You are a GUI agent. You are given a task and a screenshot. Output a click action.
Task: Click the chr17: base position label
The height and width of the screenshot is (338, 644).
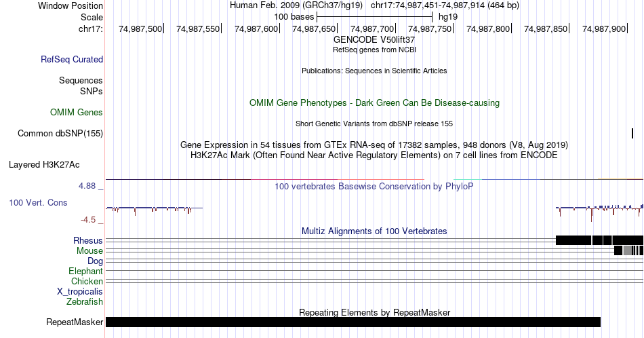point(91,29)
